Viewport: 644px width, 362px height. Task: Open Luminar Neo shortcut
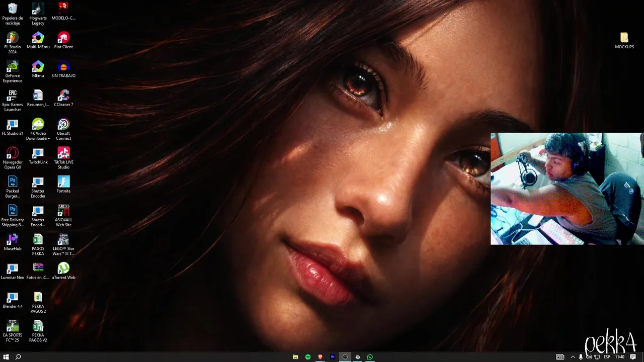13,270
